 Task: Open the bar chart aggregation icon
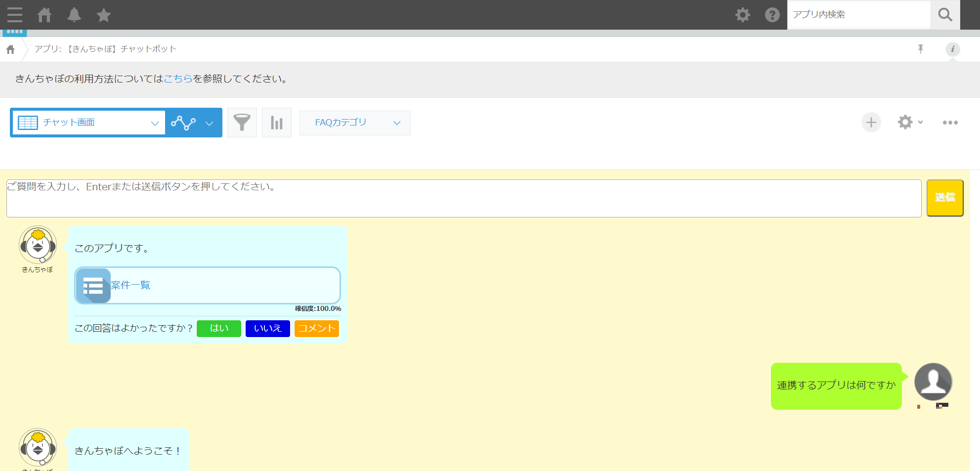277,123
